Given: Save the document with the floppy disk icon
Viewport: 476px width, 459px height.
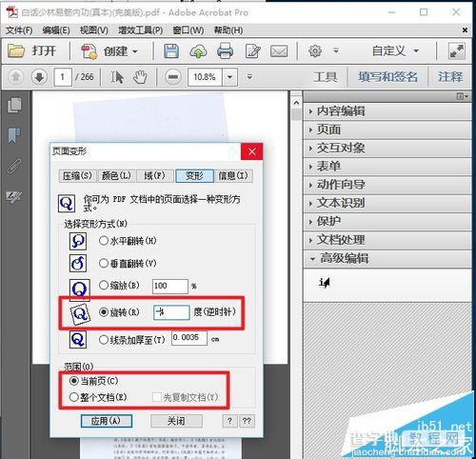Looking at the screenshot, I should pos(171,51).
